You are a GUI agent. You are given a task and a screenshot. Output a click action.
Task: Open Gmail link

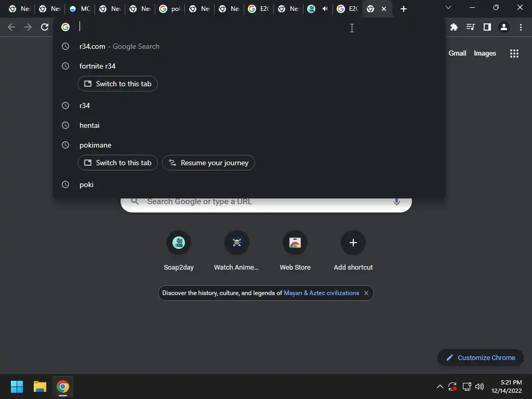pyautogui.click(x=457, y=54)
